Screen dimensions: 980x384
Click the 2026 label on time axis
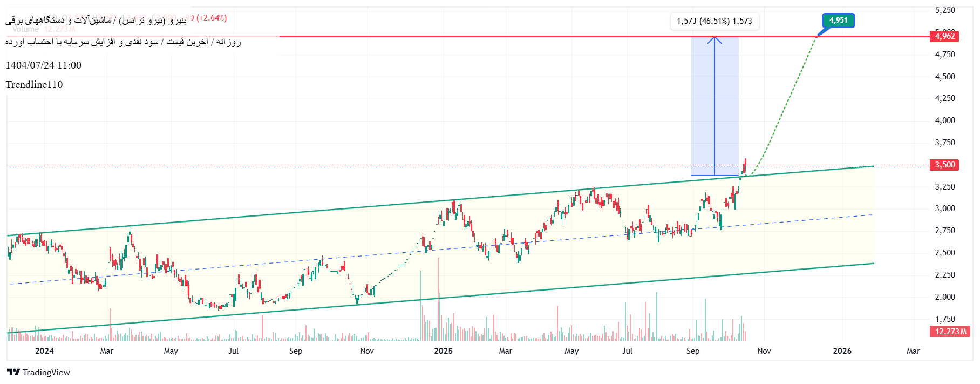point(842,351)
